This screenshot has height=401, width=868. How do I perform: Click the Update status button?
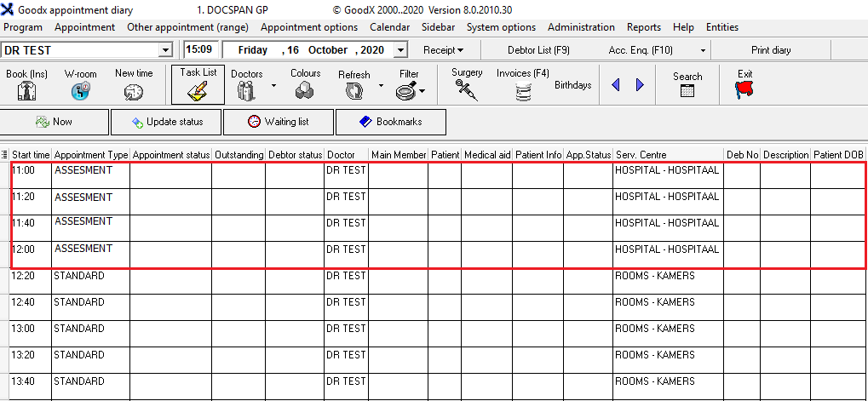[166, 122]
